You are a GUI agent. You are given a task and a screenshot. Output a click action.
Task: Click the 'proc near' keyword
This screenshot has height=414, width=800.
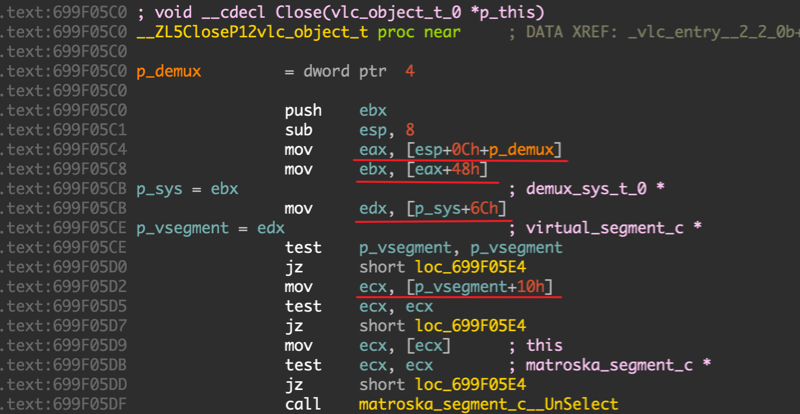click(419, 32)
